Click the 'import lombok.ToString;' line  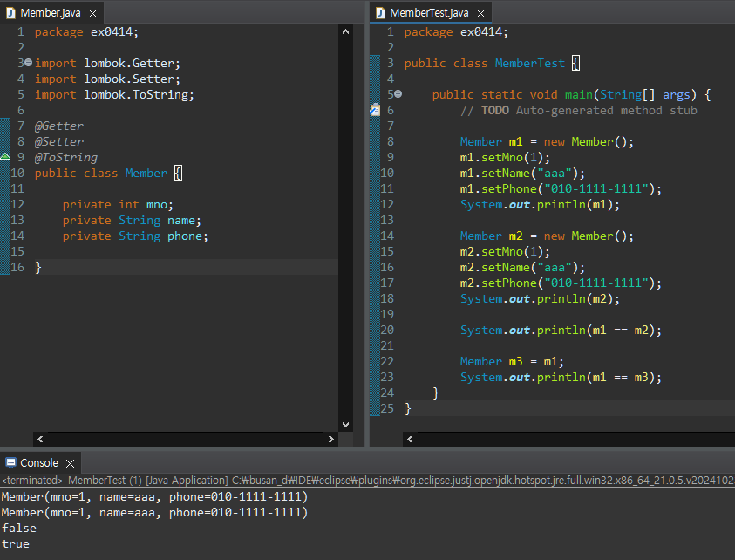pos(114,95)
